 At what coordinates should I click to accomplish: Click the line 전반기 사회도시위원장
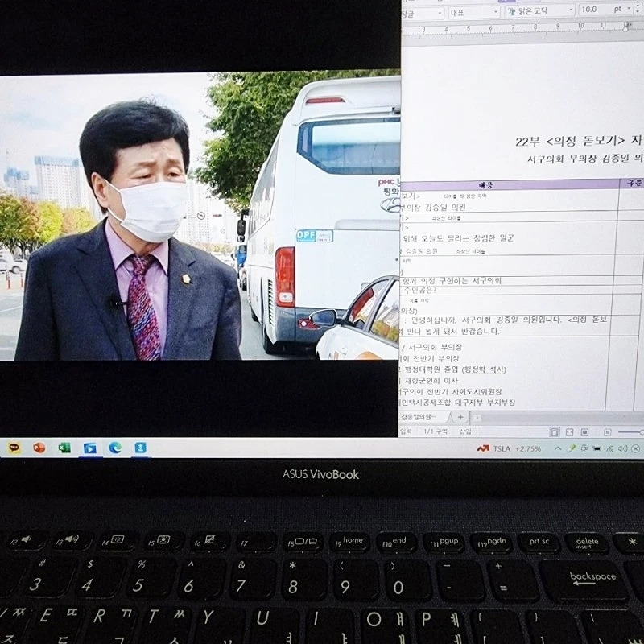(464, 392)
